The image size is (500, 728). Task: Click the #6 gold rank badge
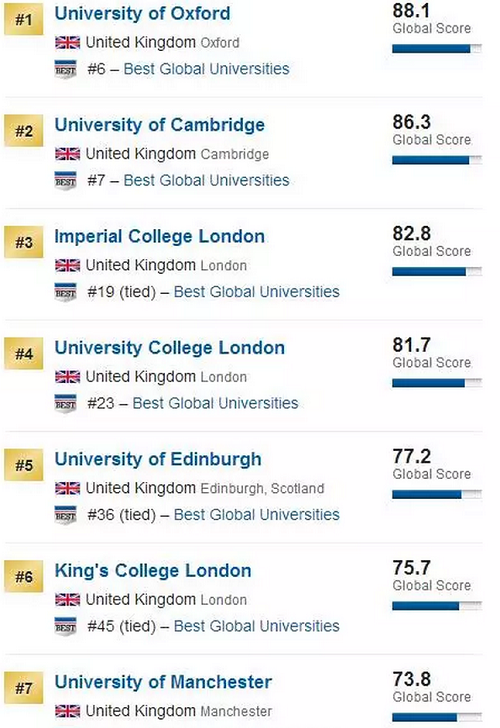24,577
